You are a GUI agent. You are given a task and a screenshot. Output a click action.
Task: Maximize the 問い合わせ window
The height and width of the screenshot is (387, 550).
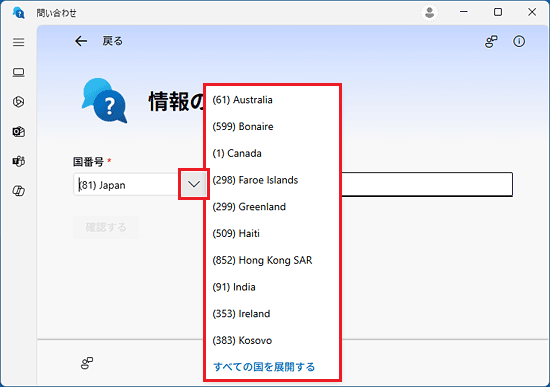pyautogui.click(x=498, y=12)
